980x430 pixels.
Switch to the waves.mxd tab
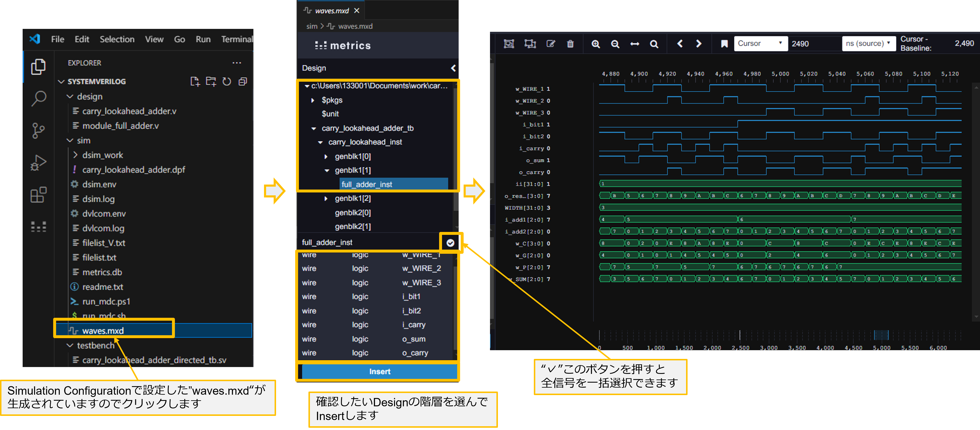tap(331, 11)
